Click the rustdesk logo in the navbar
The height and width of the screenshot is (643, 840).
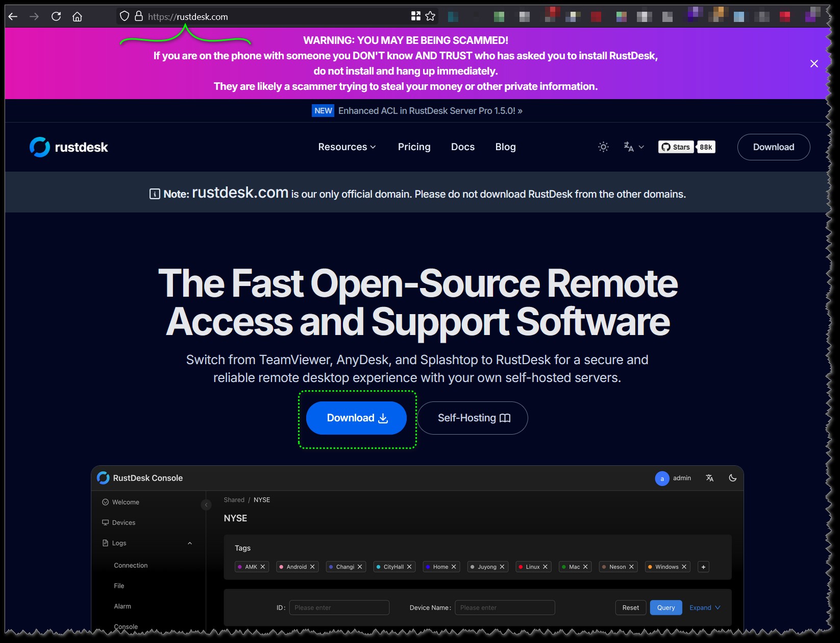point(69,147)
